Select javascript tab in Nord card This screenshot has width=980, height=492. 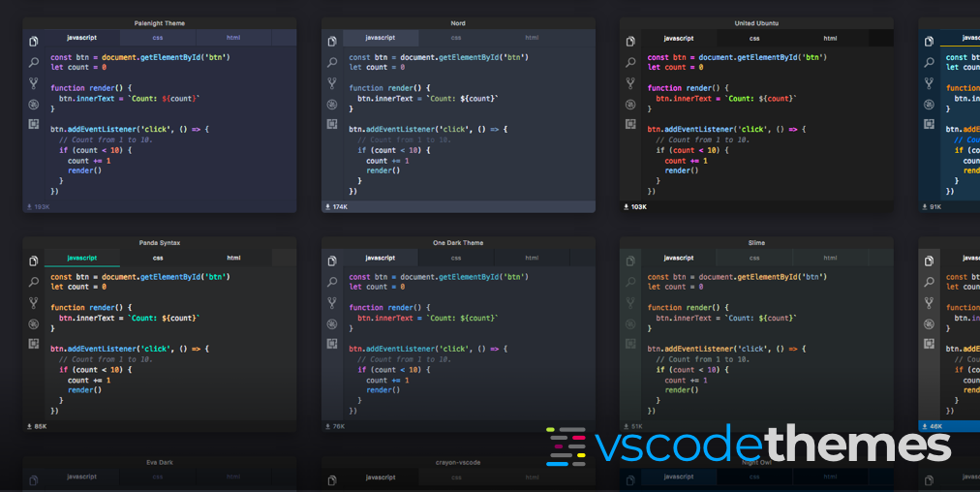click(x=381, y=38)
